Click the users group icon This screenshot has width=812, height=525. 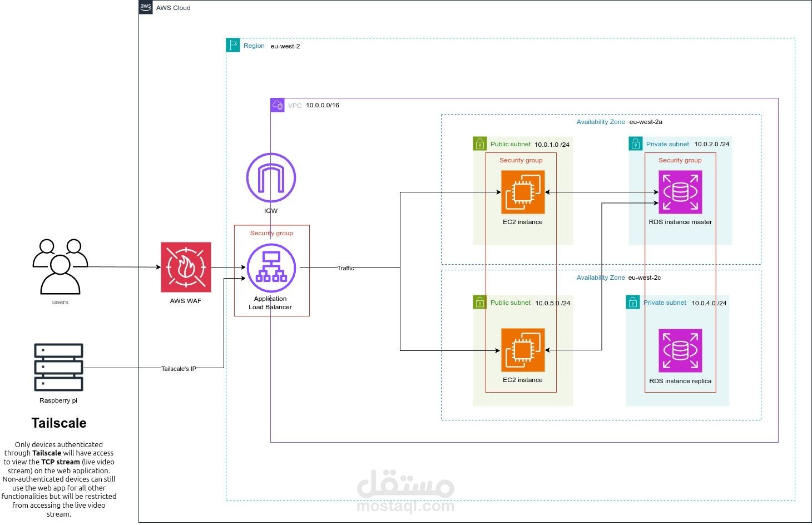click(x=60, y=267)
